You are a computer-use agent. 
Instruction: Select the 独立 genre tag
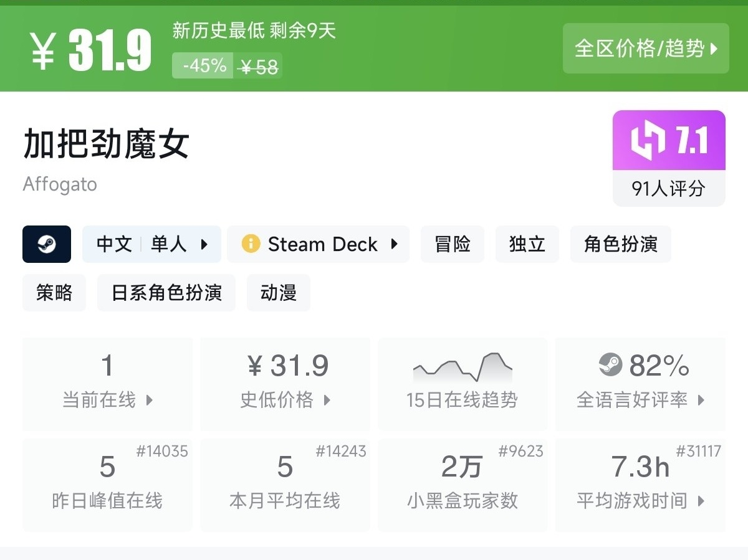point(527,244)
